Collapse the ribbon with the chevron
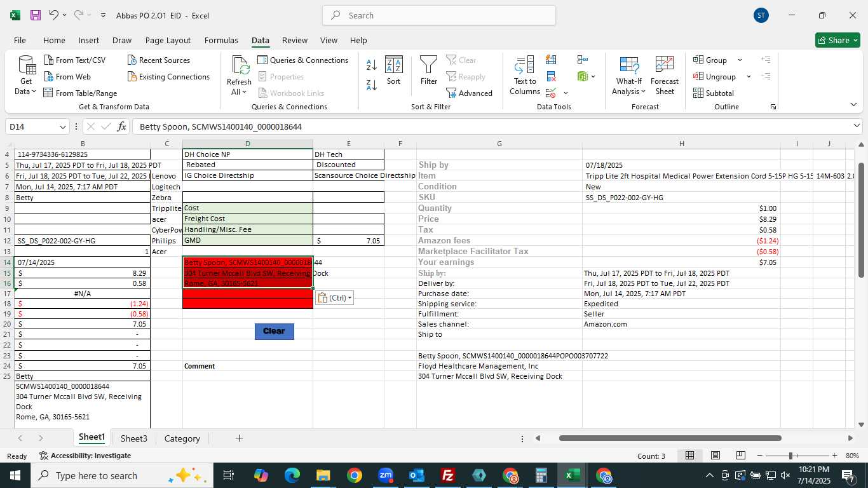 [x=853, y=105]
